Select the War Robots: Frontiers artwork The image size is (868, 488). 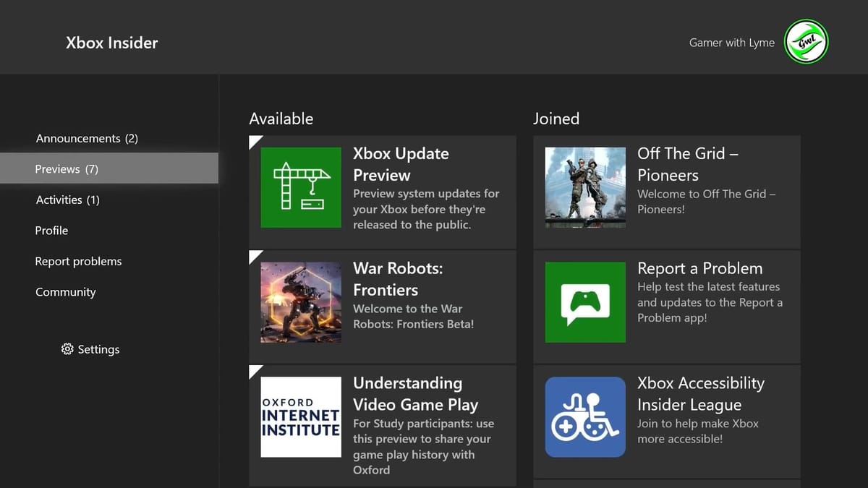pos(300,301)
